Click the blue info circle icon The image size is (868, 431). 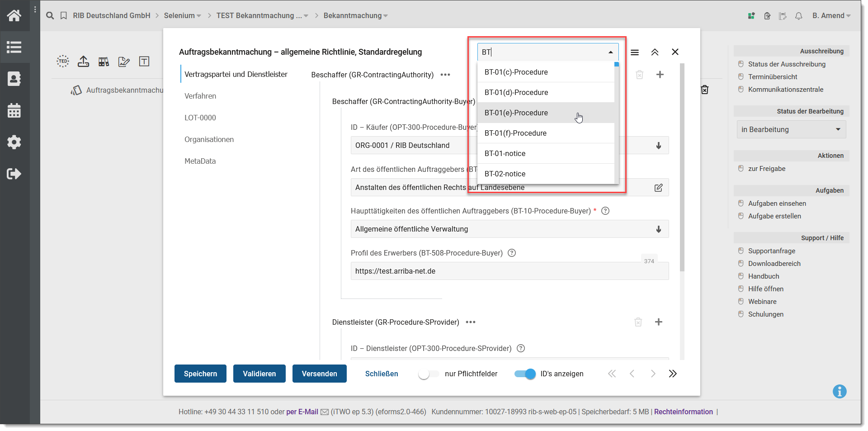click(840, 392)
